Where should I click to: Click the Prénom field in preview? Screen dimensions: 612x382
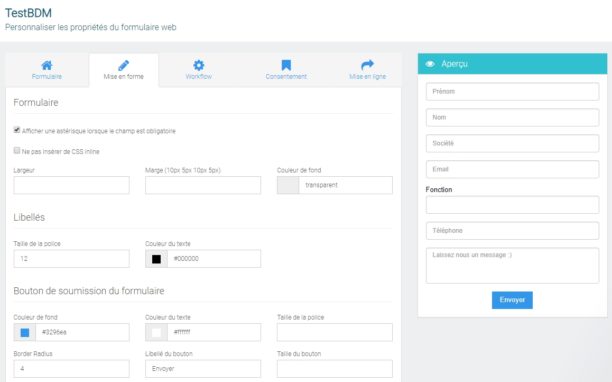point(512,91)
